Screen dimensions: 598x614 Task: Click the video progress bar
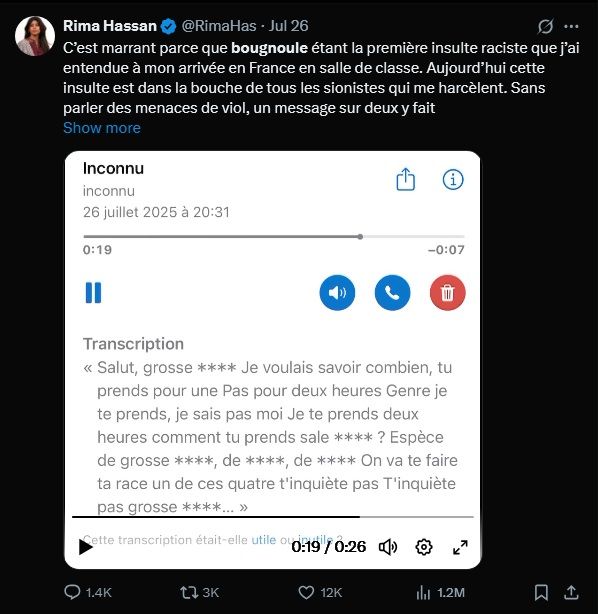pyautogui.click(x=273, y=517)
